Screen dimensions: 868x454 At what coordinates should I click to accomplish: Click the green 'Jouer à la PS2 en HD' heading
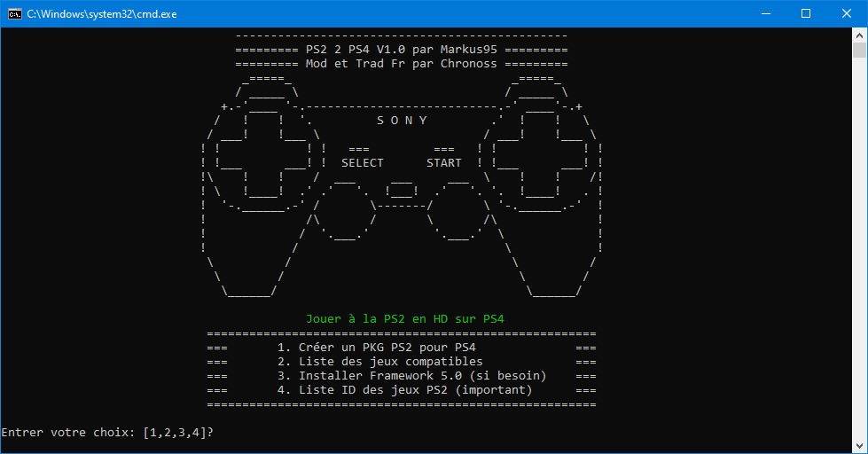click(404, 318)
